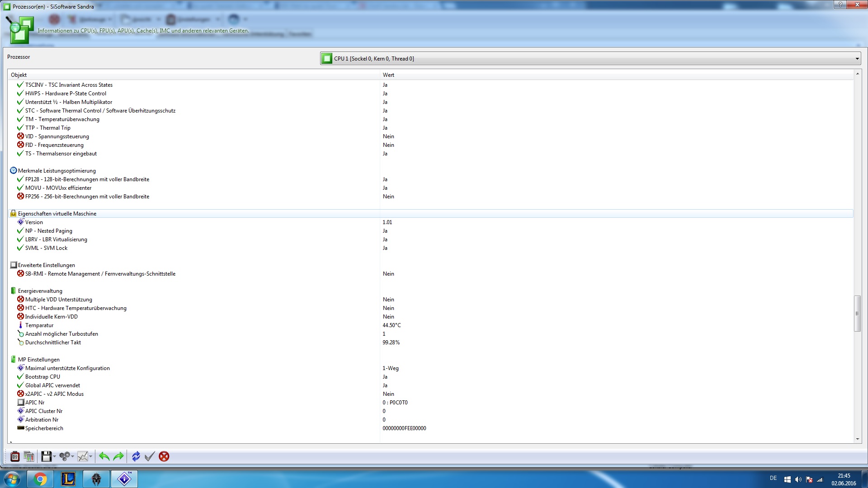Viewport: 868px width, 488px height.
Task: Open Google Chrome from the taskbar
Action: pos(40,479)
